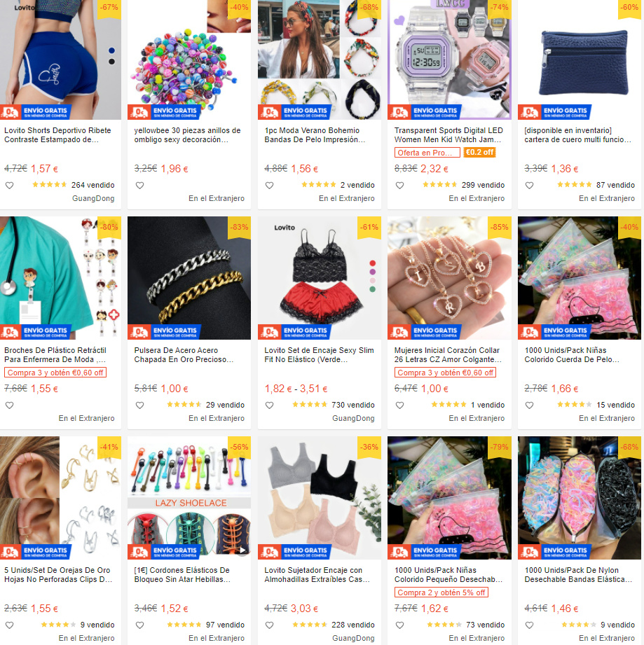Click the '€0.2 off' coupon badge

[480, 152]
